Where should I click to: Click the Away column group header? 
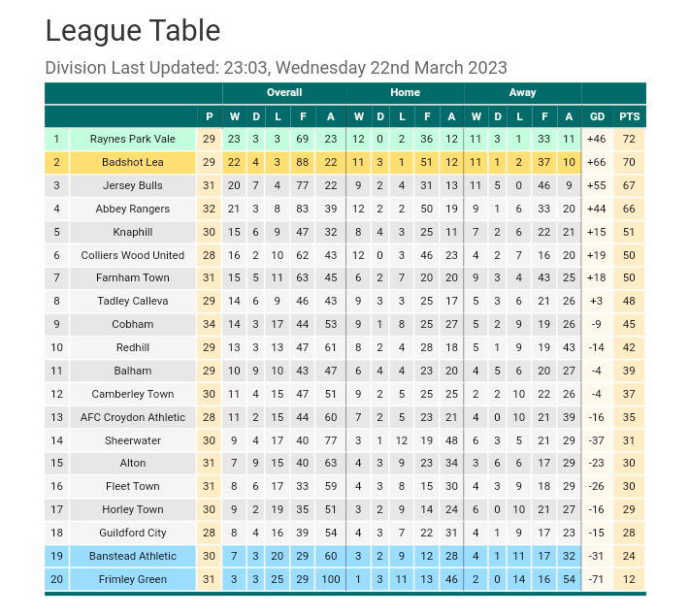click(522, 93)
